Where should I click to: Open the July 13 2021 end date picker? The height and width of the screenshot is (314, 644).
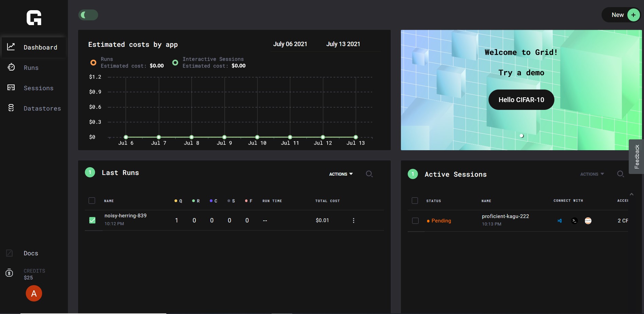tap(343, 44)
